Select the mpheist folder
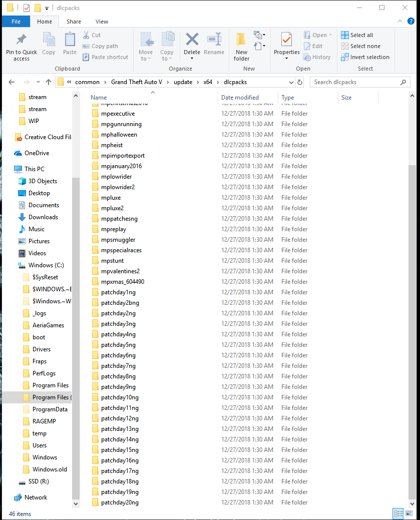Screen dimensions: 420x520 [112, 145]
